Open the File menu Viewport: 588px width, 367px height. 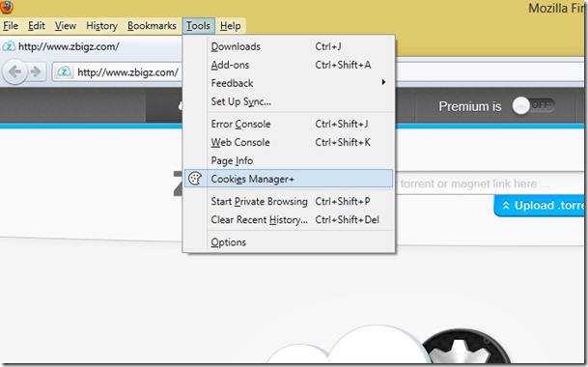[11, 26]
